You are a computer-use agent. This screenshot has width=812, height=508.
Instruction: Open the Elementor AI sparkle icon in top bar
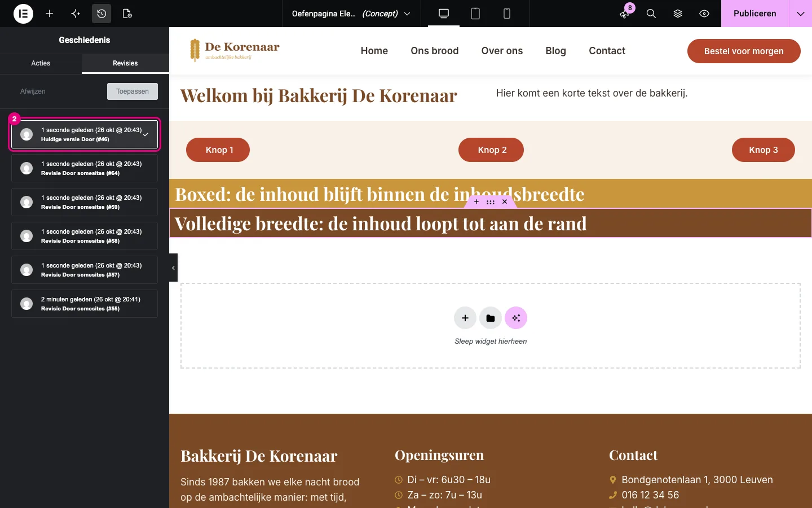(76, 14)
